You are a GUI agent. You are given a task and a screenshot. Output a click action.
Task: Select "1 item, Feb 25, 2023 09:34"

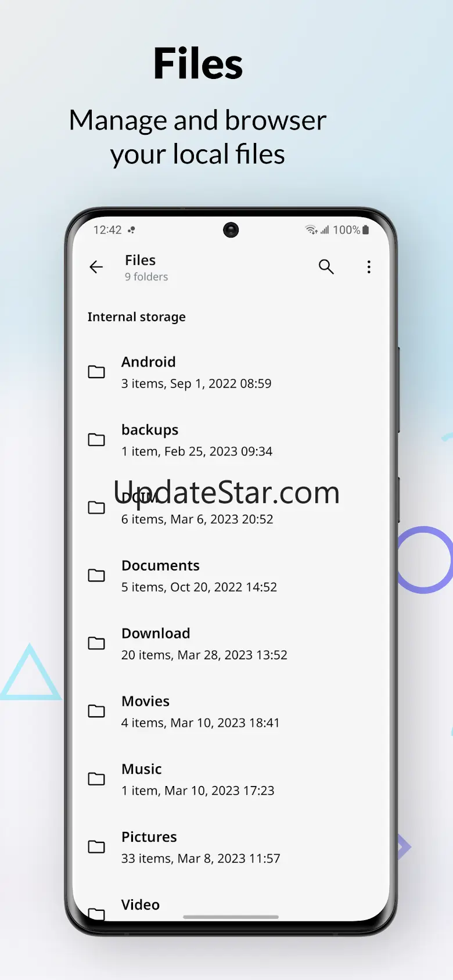pos(197,451)
